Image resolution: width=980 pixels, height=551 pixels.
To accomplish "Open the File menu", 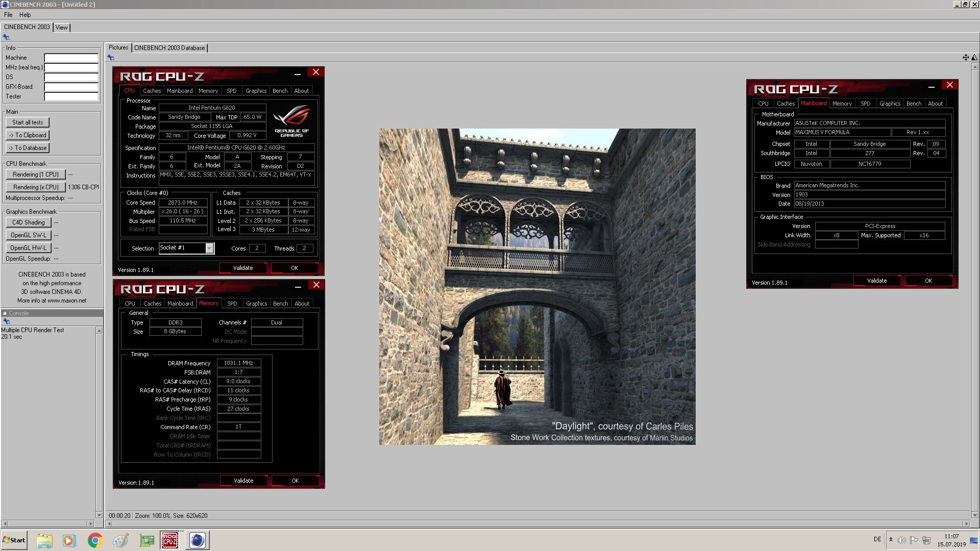I will [8, 15].
